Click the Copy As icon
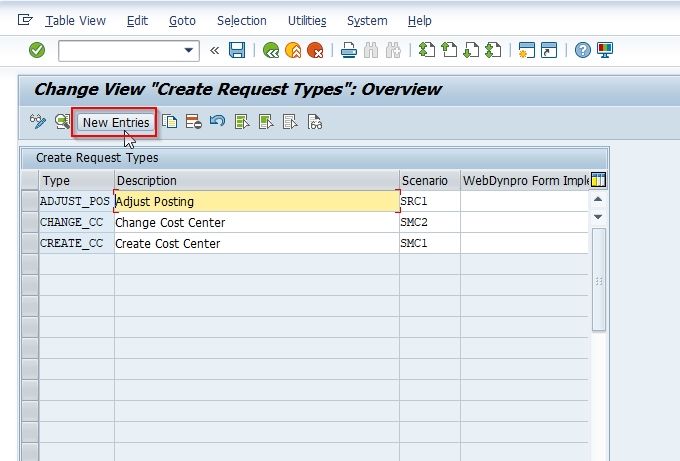The width and height of the screenshot is (680, 461). click(170, 122)
